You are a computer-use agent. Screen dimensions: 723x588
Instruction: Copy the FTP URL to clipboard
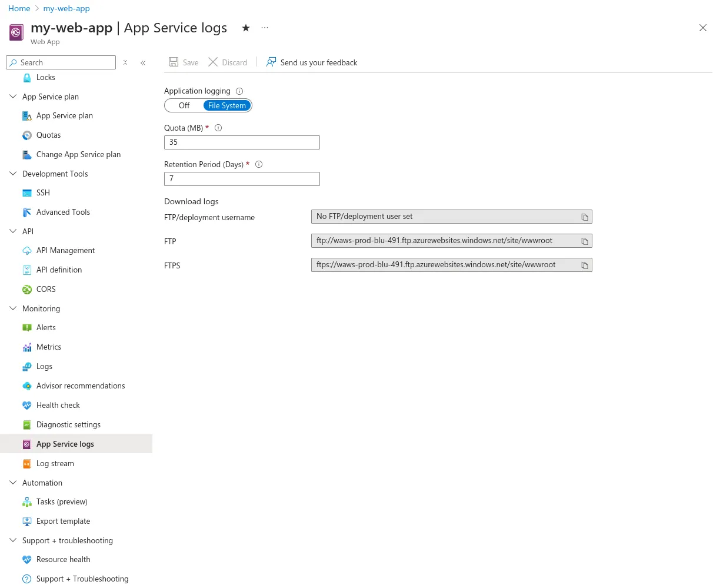tap(585, 241)
